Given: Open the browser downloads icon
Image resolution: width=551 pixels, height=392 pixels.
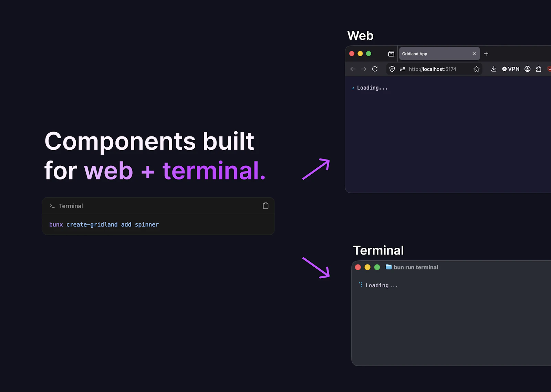Looking at the screenshot, I should (493, 69).
